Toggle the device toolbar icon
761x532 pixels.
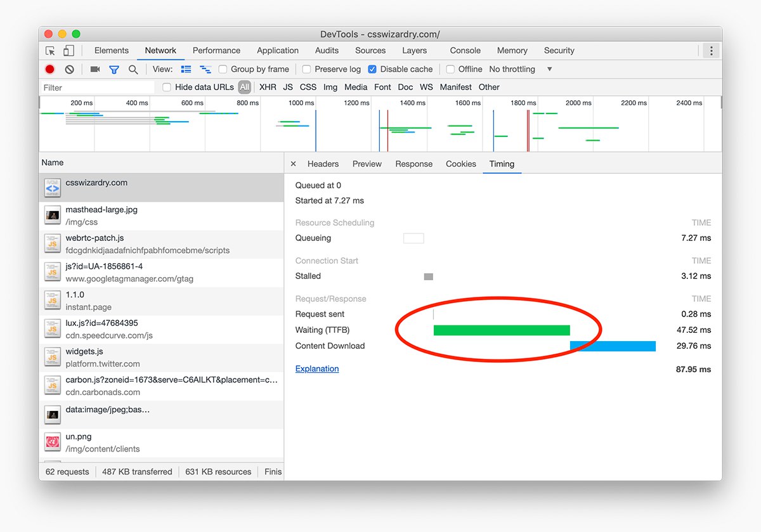pos(68,51)
